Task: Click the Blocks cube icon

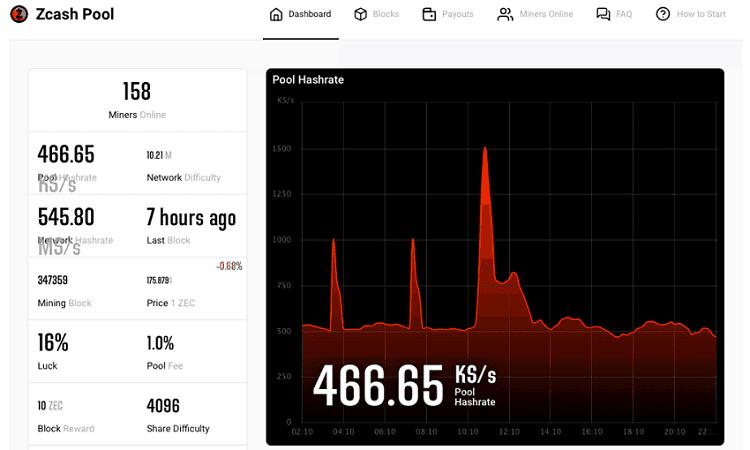Action: click(x=361, y=14)
